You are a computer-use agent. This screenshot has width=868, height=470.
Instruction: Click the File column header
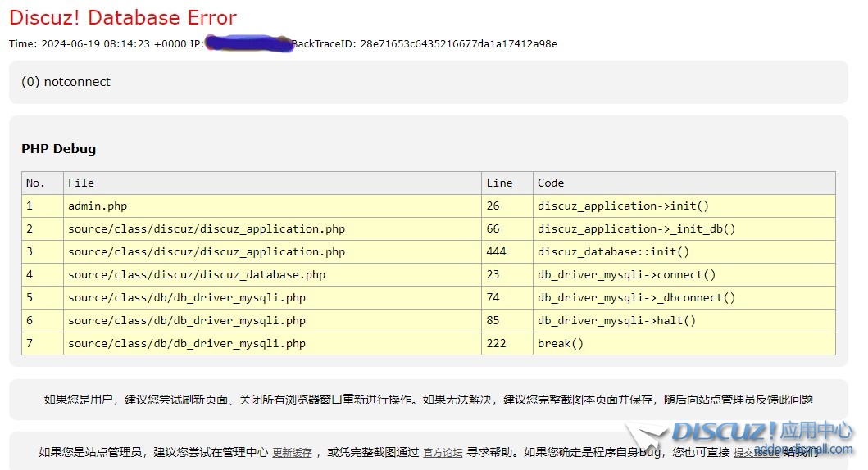click(81, 183)
